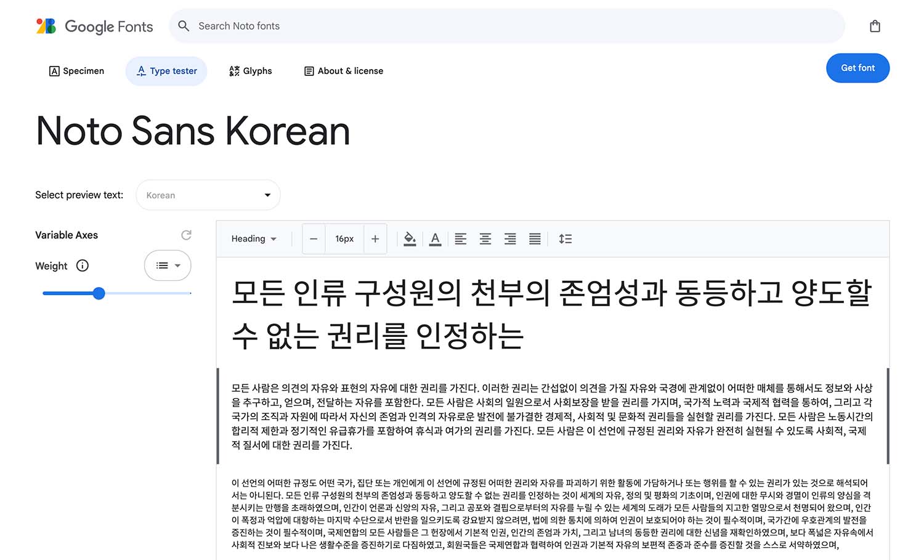
Task: Align text right
Action: 510,239
